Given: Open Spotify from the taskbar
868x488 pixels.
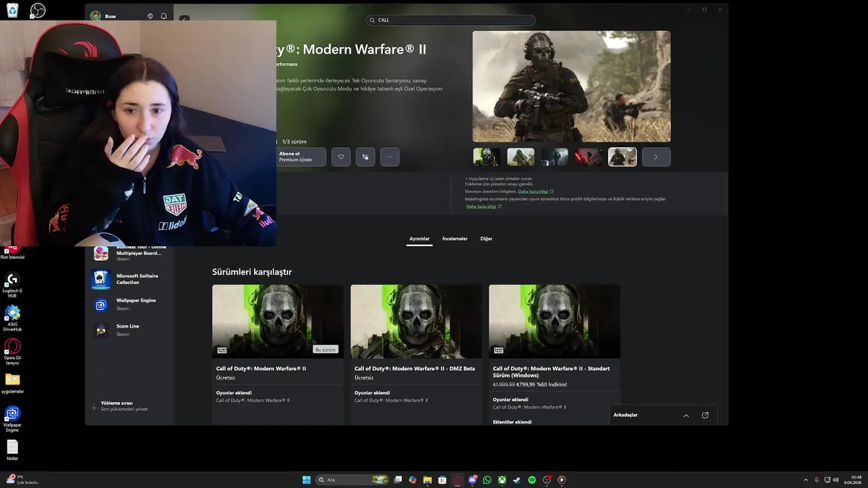Looking at the screenshot, I should (532, 480).
